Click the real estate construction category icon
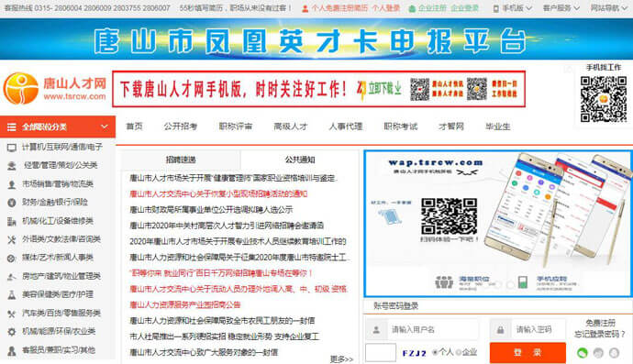 coord(12,276)
